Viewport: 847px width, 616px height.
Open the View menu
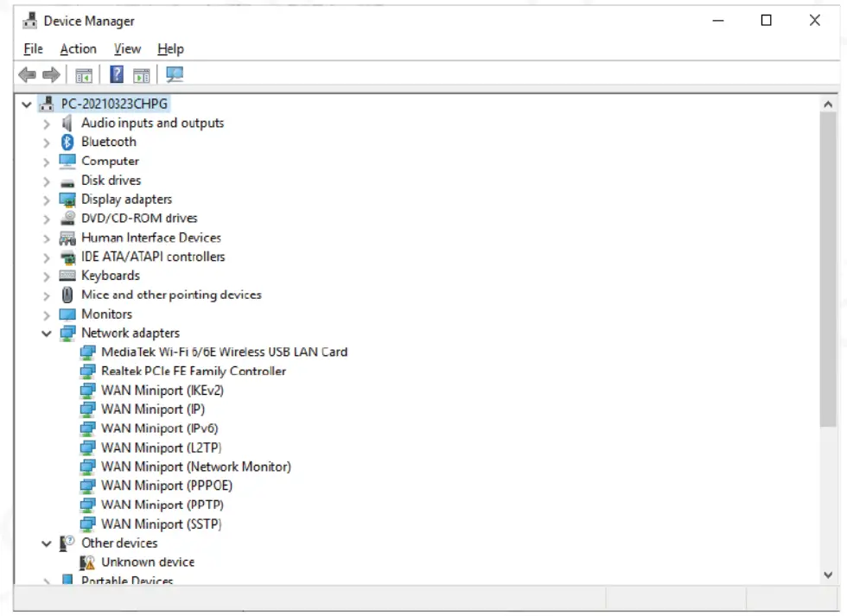tap(127, 49)
